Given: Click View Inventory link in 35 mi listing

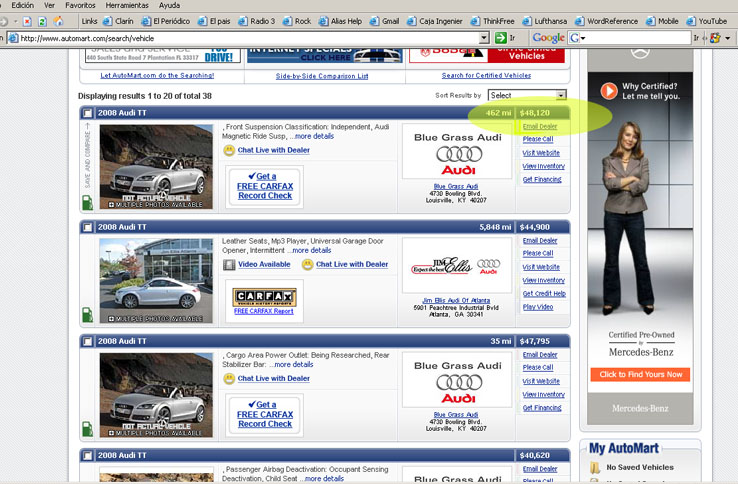Looking at the screenshot, I should pos(544,395).
